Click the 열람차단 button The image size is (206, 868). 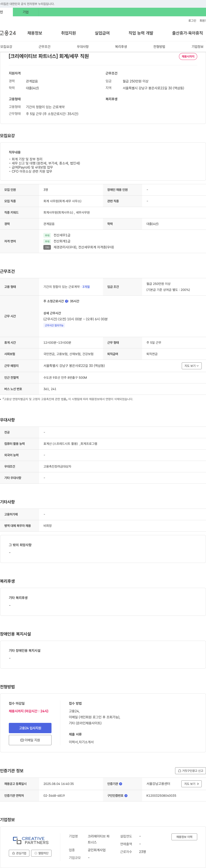41,853
